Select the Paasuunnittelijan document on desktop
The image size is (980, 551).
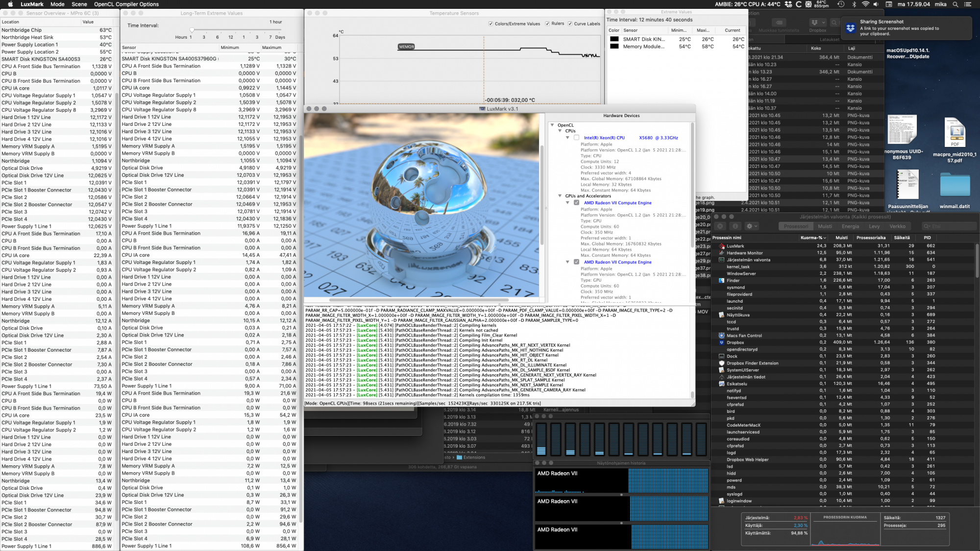click(x=908, y=185)
